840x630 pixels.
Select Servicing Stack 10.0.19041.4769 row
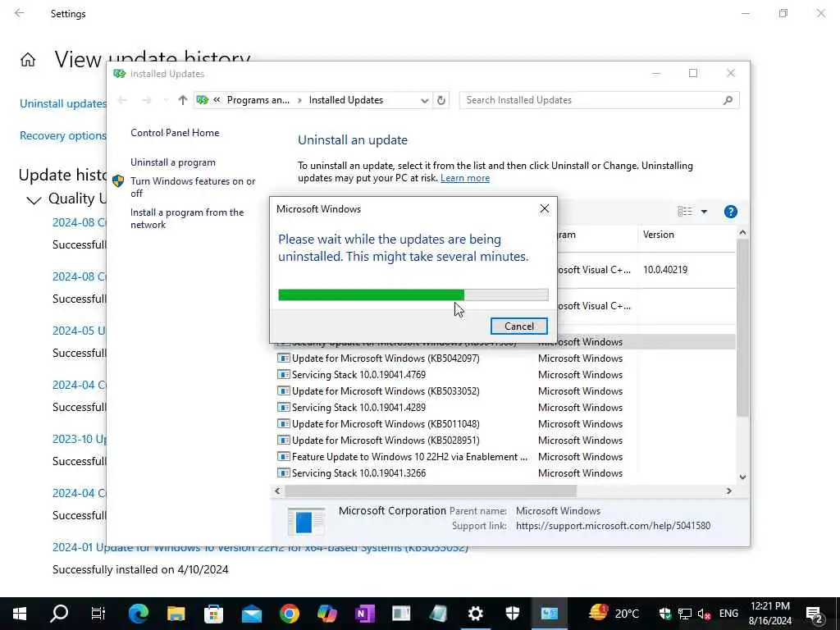coord(358,374)
